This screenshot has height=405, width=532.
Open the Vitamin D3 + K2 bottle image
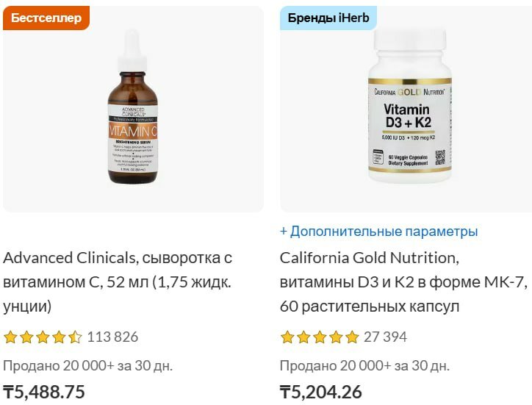(410, 106)
